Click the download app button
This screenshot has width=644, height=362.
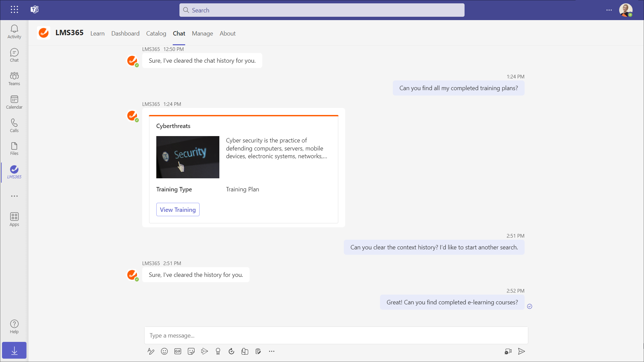point(14,351)
